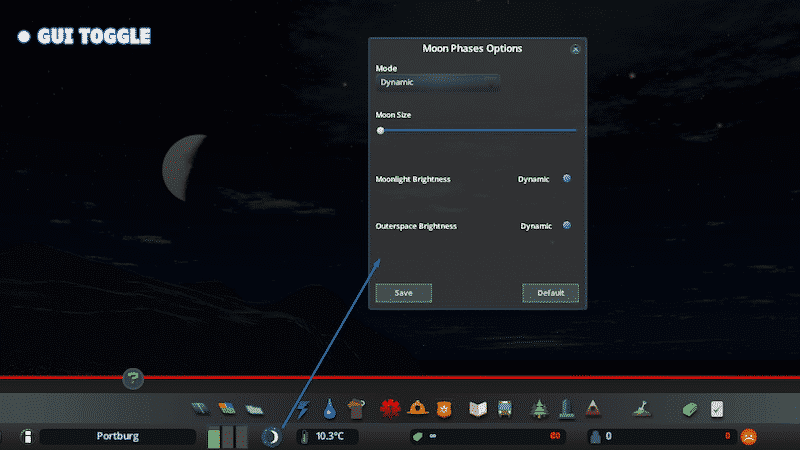Toggle Outerspace Brightness Dynamic checkbox
The image size is (800, 450).
point(567,226)
